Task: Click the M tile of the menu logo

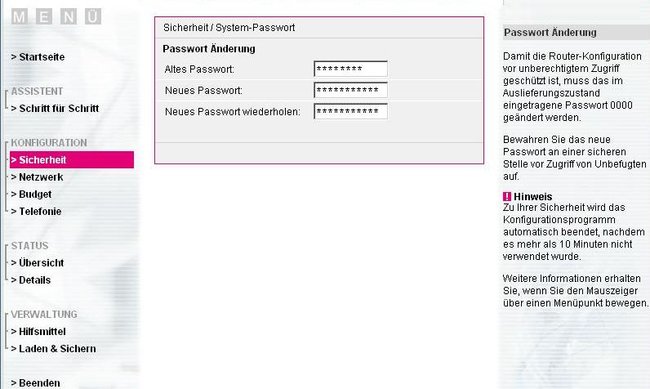Action: [x=19, y=17]
